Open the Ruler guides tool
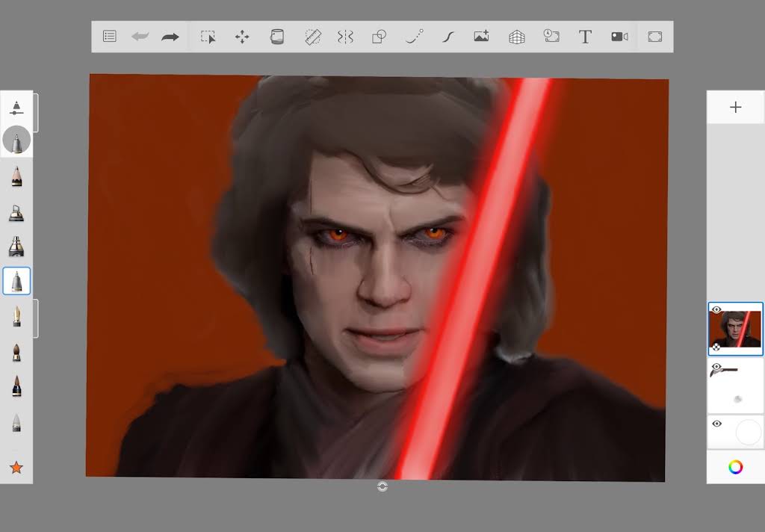This screenshot has width=765, height=532. (x=313, y=37)
